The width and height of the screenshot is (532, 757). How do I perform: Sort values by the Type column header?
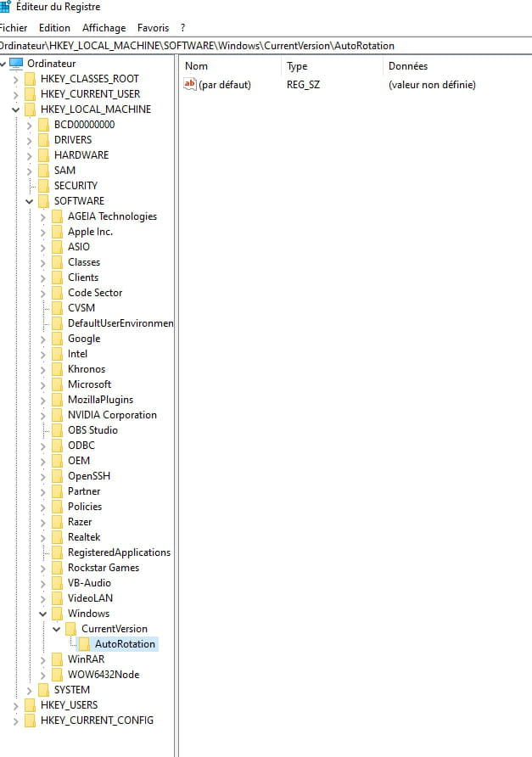[x=332, y=66]
